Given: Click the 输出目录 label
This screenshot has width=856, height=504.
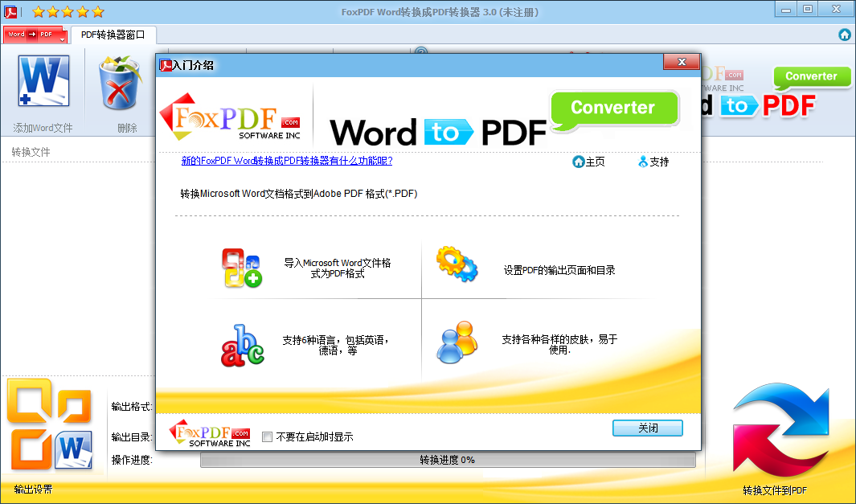Looking at the screenshot, I should [132, 436].
